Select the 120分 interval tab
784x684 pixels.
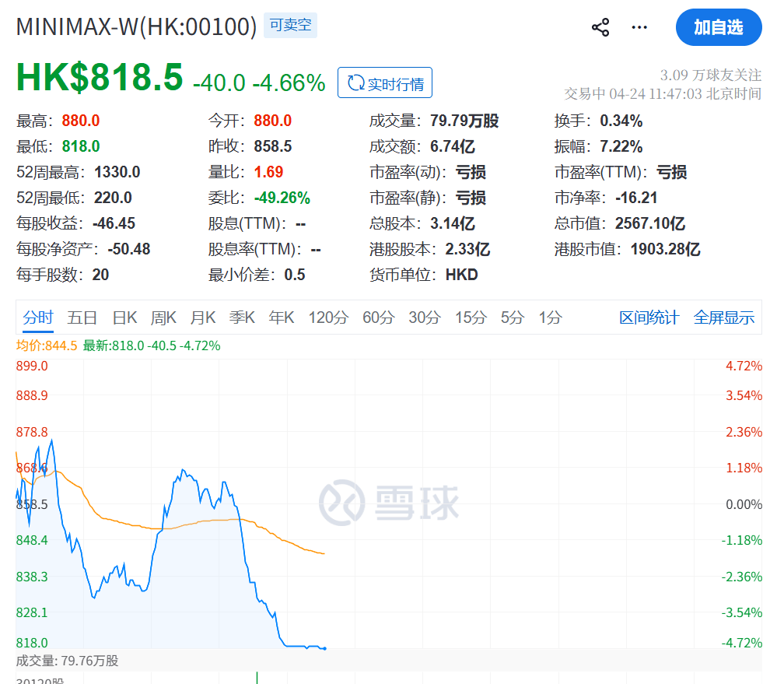tap(328, 317)
